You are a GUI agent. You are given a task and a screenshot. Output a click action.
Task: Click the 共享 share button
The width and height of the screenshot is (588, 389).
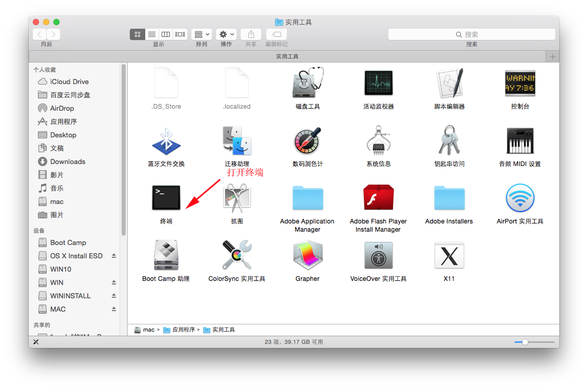251,34
